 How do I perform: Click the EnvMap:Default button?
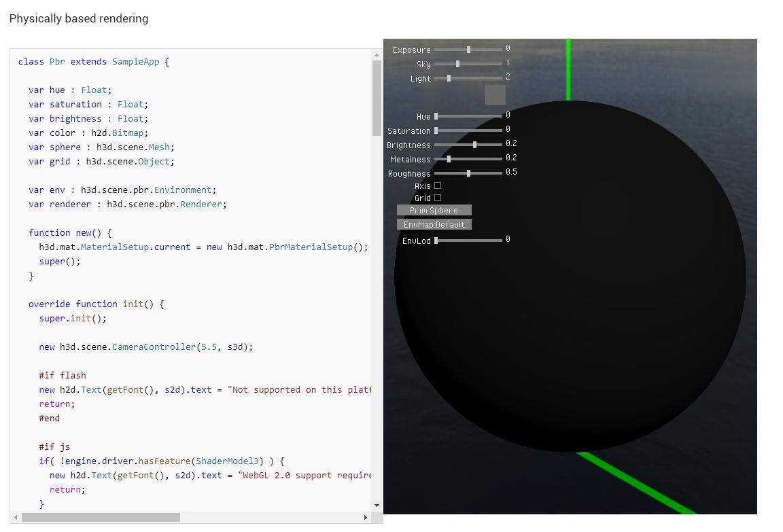[x=434, y=224]
